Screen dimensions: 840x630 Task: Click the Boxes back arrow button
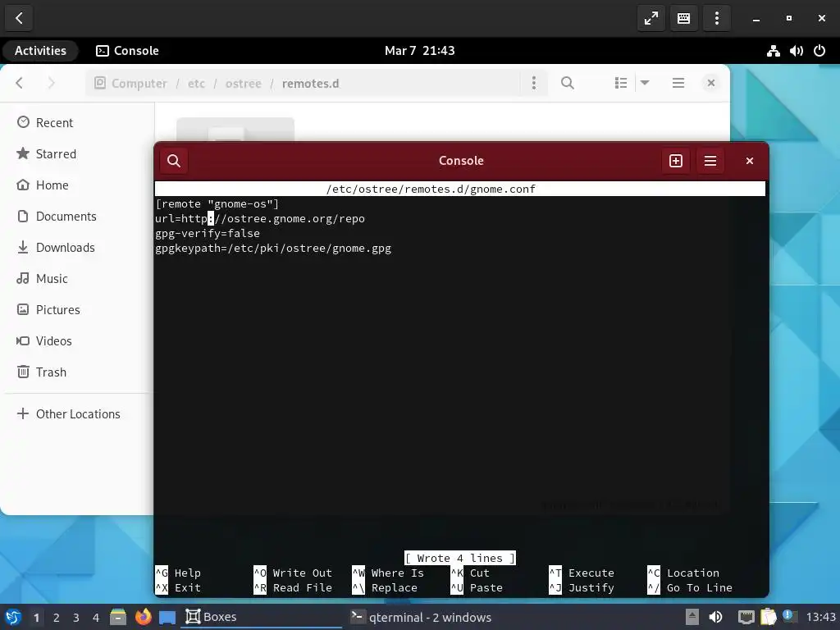19,18
